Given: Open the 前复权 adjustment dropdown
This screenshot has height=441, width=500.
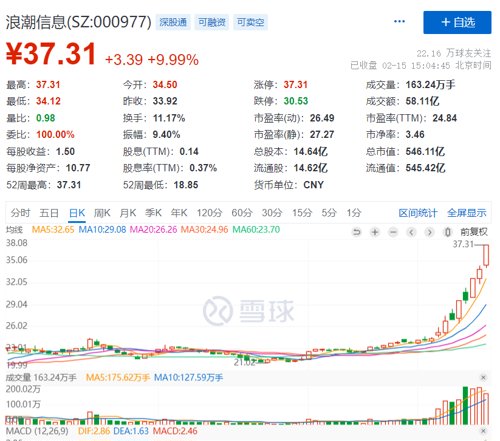Looking at the screenshot, I should [x=474, y=232].
